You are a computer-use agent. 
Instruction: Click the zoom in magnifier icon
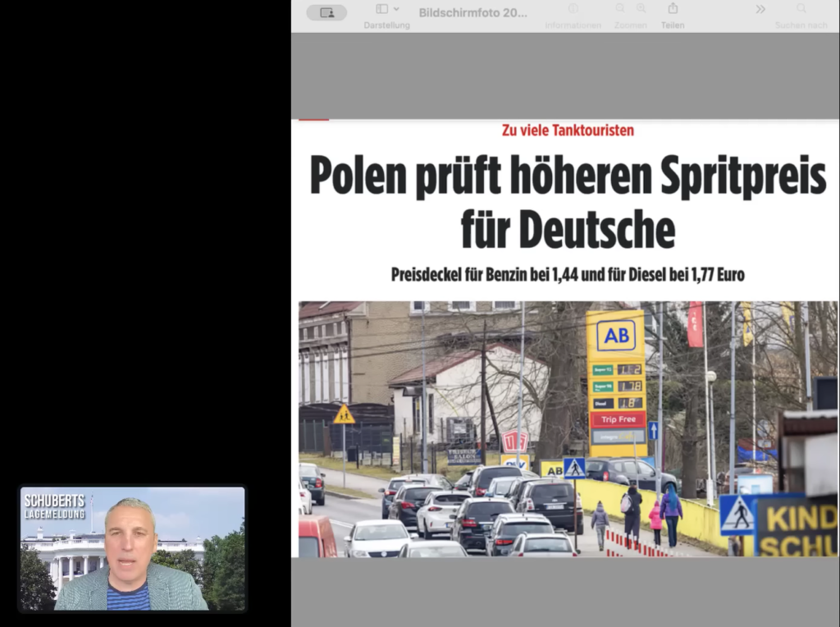[641, 8]
